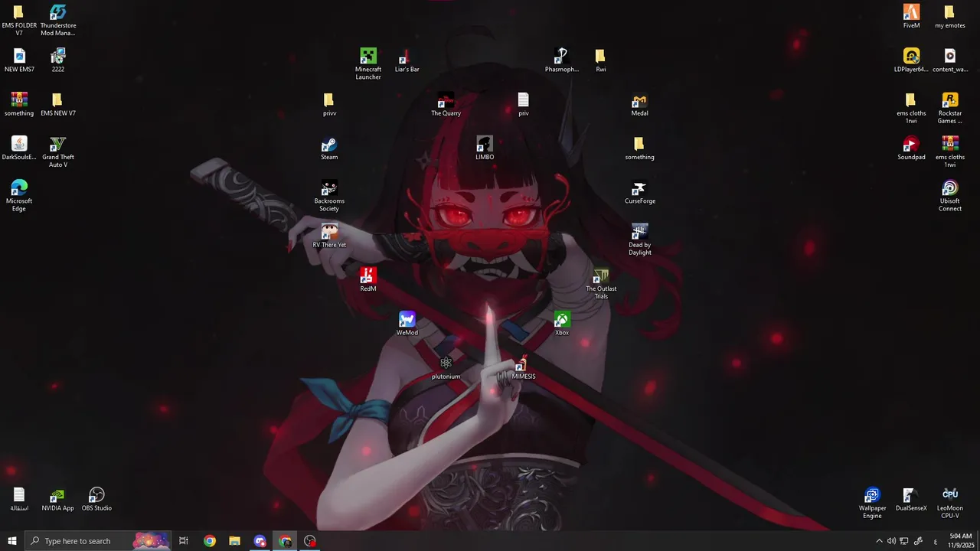Launch the RedM shortcut

[x=368, y=275]
